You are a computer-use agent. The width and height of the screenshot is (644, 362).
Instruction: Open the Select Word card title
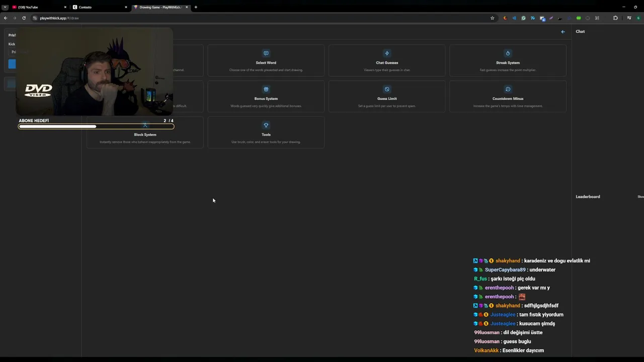[x=266, y=63]
